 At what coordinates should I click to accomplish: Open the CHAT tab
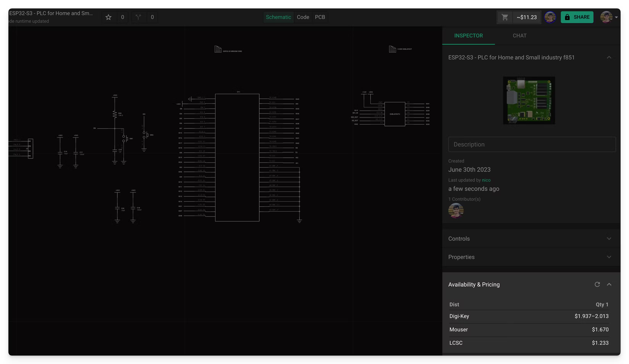point(519,36)
